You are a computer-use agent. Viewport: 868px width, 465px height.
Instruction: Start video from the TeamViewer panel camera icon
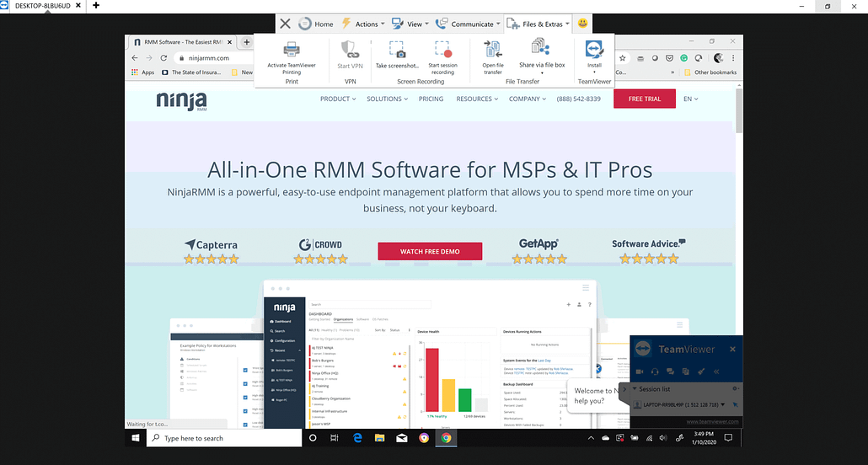point(640,371)
